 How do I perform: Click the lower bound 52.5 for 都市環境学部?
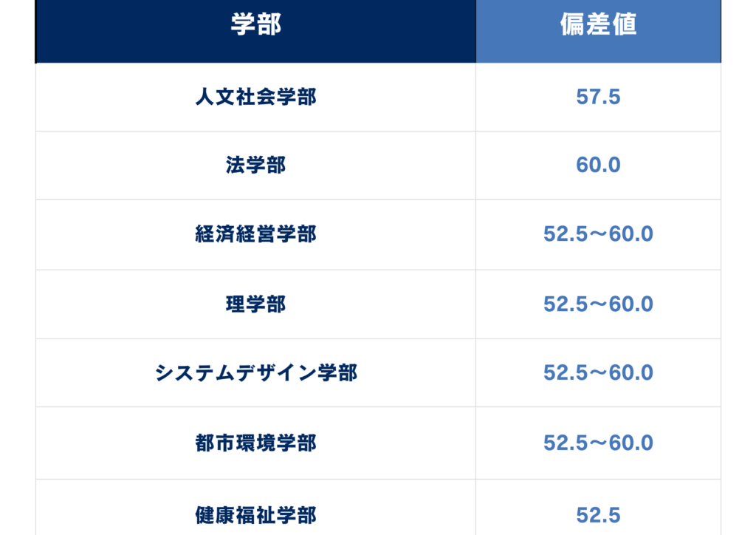[566, 443]
